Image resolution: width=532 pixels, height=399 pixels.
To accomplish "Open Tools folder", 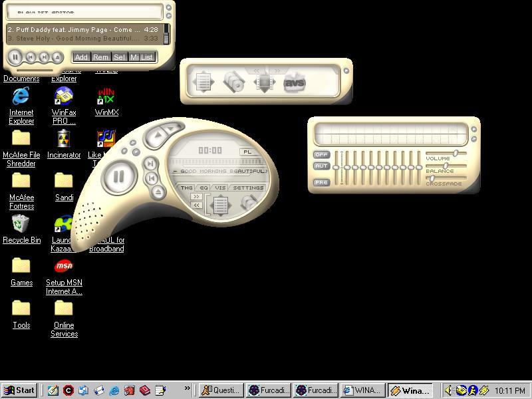I will tap(21, 315).
